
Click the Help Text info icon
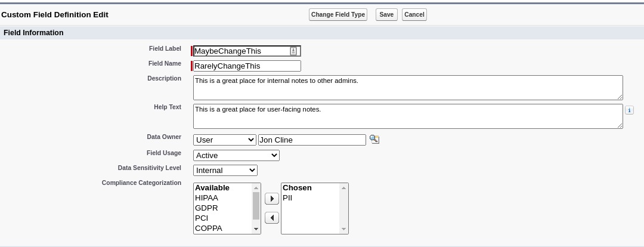(629, 110)
